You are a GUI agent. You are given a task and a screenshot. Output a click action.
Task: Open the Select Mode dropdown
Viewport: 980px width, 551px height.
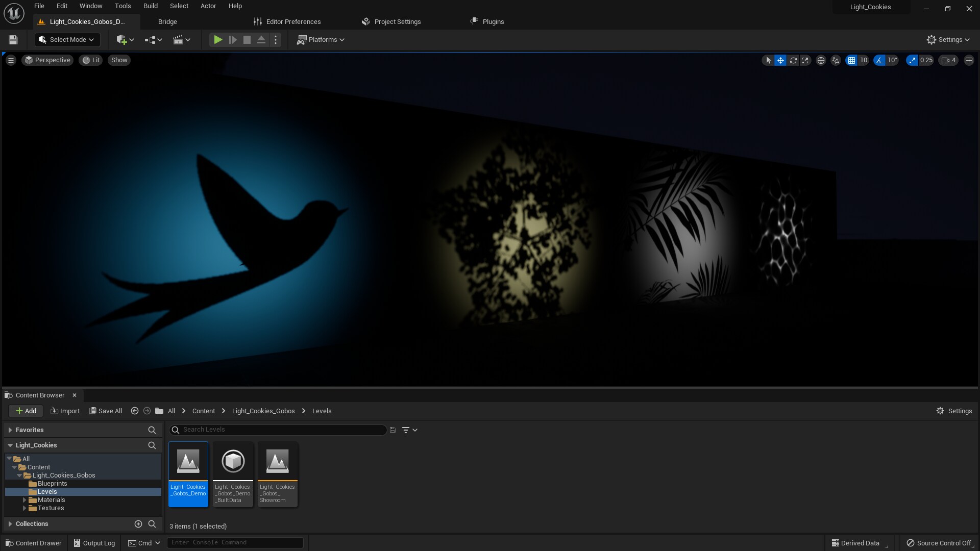(x=67, y=40)
